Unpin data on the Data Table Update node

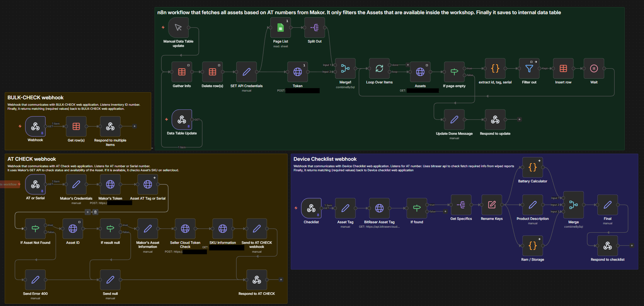(189, 126)
